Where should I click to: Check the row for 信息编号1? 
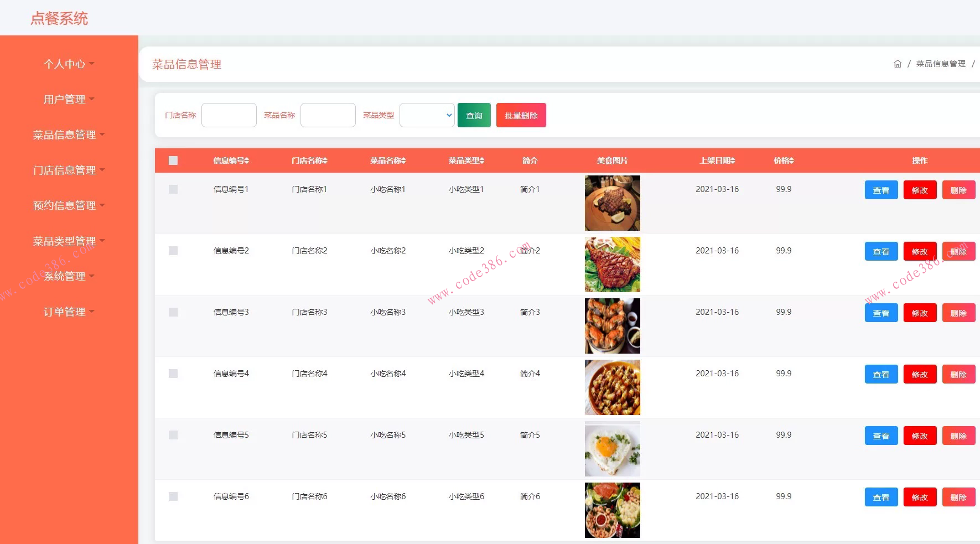click(173, 189)
